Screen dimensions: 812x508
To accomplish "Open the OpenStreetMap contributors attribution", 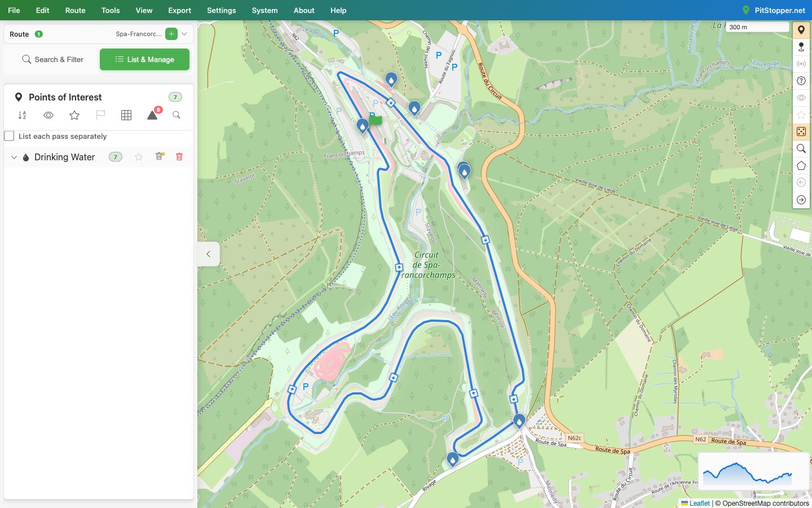I will (x=765, y=503).
